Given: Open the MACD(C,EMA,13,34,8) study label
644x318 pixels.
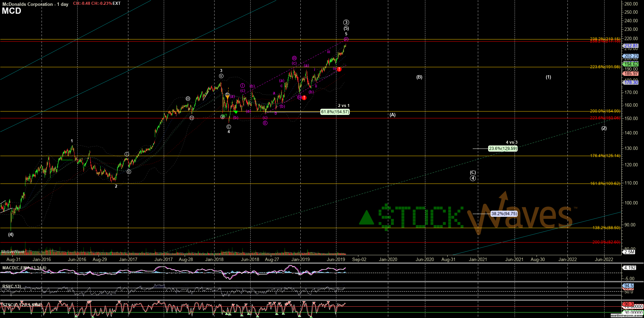Looking at the screenshot, I should 24,268.
